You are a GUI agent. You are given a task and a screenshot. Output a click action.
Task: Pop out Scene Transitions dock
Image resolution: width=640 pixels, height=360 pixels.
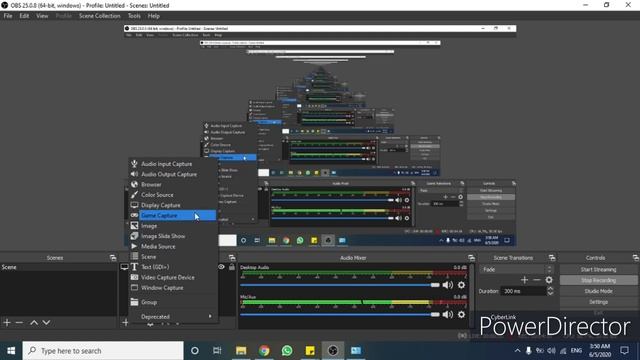552,258
